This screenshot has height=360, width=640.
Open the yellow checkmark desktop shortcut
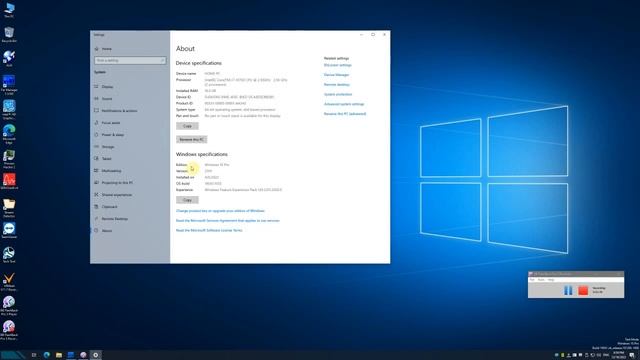(9, 282)
